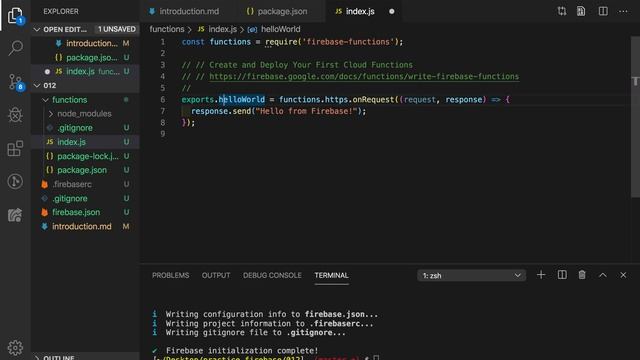The image size is (640, 360).
Task: Place cursor in response.send line
Action: pyautogui.click(x=279, y=111)
